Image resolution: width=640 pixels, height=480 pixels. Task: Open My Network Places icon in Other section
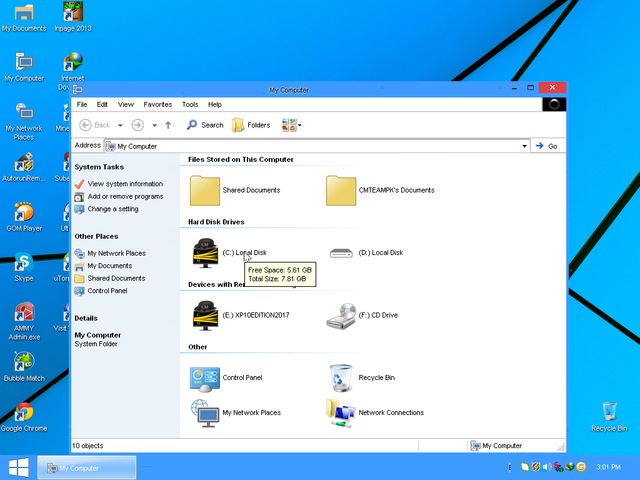tap(205, 413)
